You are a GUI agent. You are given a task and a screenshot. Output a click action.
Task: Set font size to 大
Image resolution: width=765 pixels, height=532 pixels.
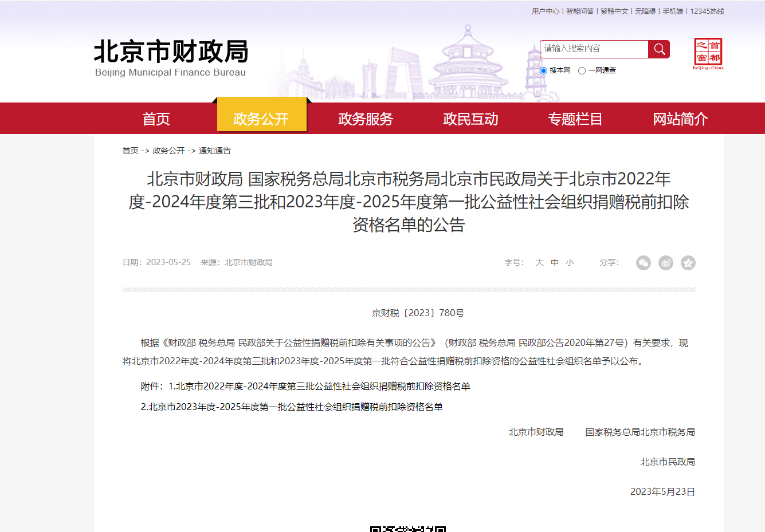[x=539, y=262]
